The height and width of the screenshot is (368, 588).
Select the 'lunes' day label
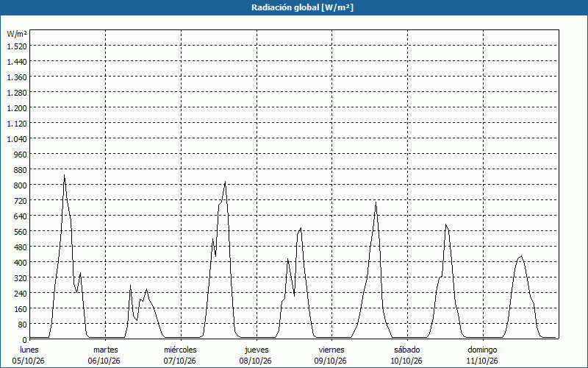pos(29,350)
